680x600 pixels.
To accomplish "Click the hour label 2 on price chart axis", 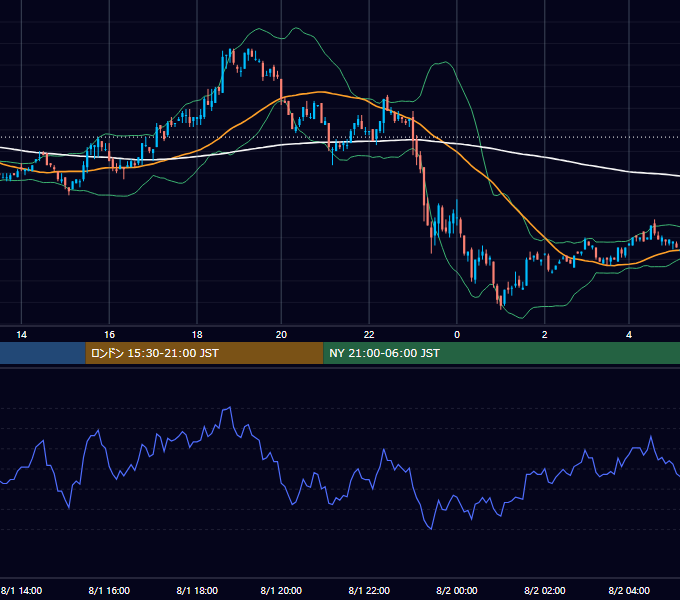I will [x=544, y=334].
